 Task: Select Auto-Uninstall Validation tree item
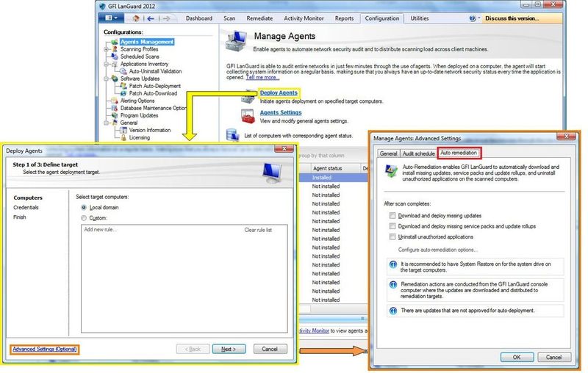pyautogui.click(x=155, y=71)
